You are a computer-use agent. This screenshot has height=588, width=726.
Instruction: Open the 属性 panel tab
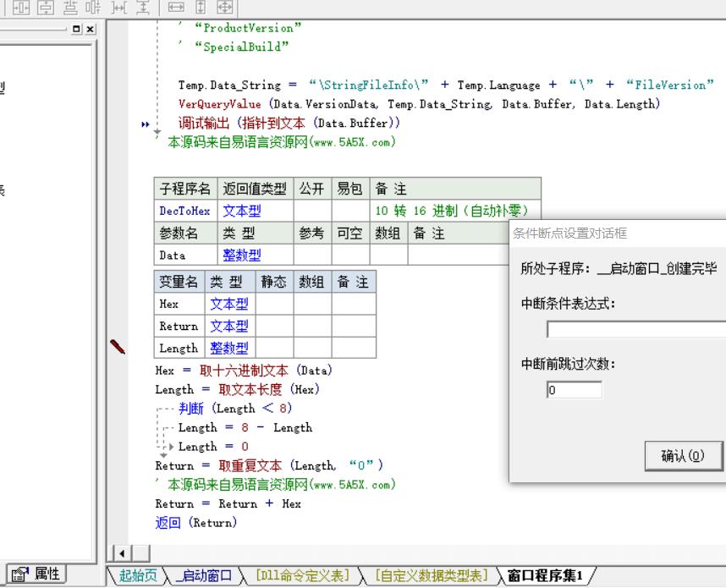pyautogui.click(x=36, y=574)
